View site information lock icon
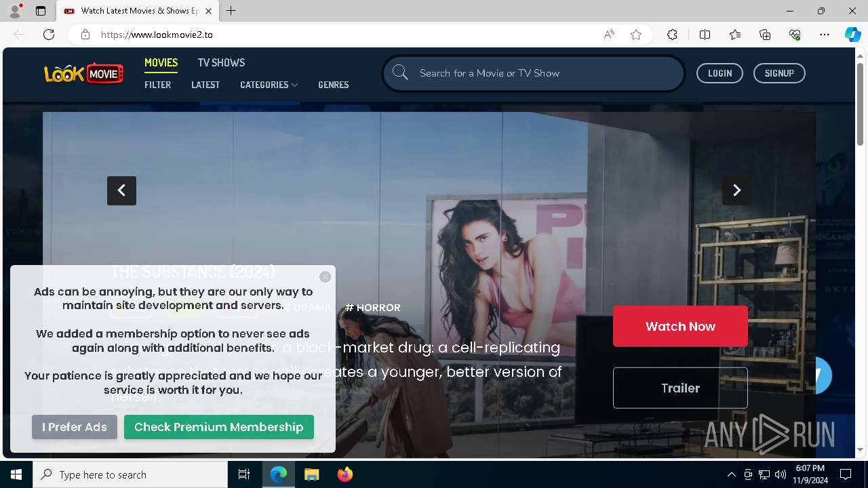 coord(85,35)
